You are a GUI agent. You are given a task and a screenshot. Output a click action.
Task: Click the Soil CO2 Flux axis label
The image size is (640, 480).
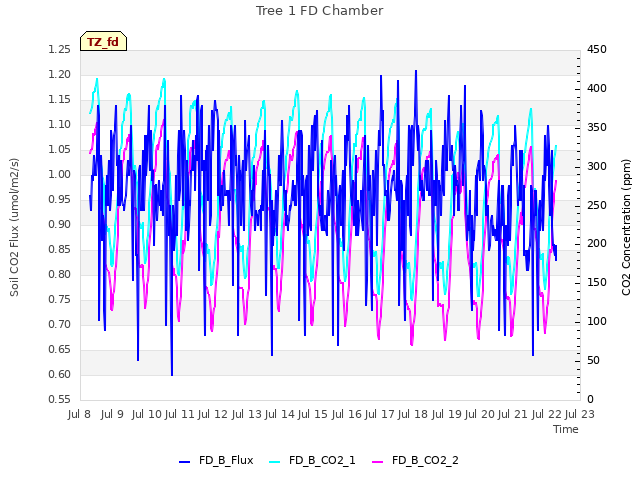tap(14, 227)
